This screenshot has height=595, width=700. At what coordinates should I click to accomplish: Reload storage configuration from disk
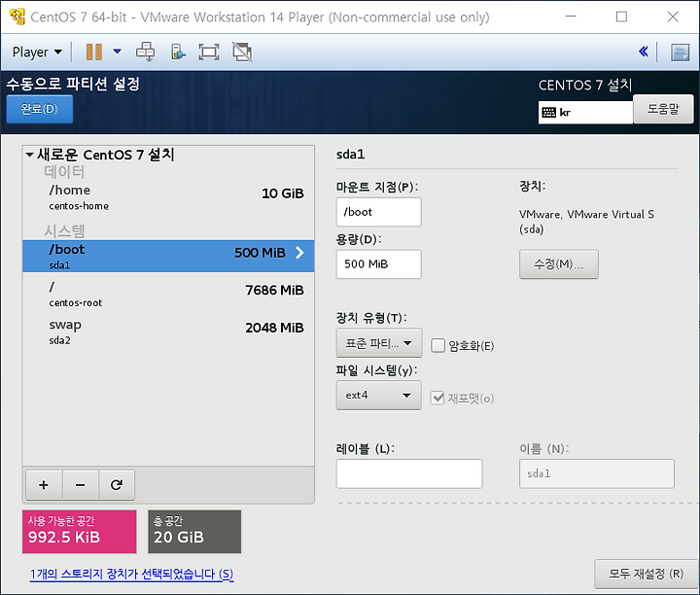point(117,485)
